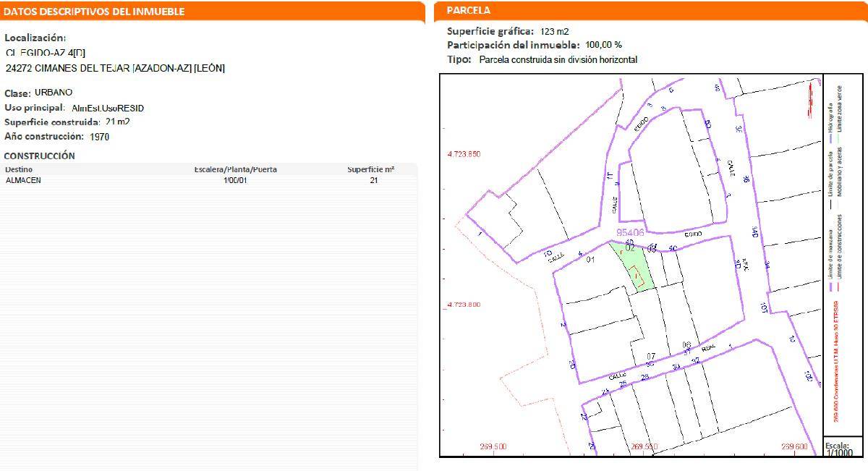
Task: Open the DATOS DESCRIPTIVOS DEL INMUEBLE header
Action: (x=95, y=12)
